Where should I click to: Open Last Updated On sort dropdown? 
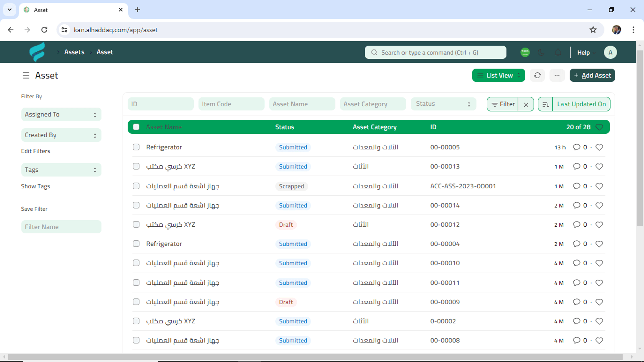(x=582, y=104)
